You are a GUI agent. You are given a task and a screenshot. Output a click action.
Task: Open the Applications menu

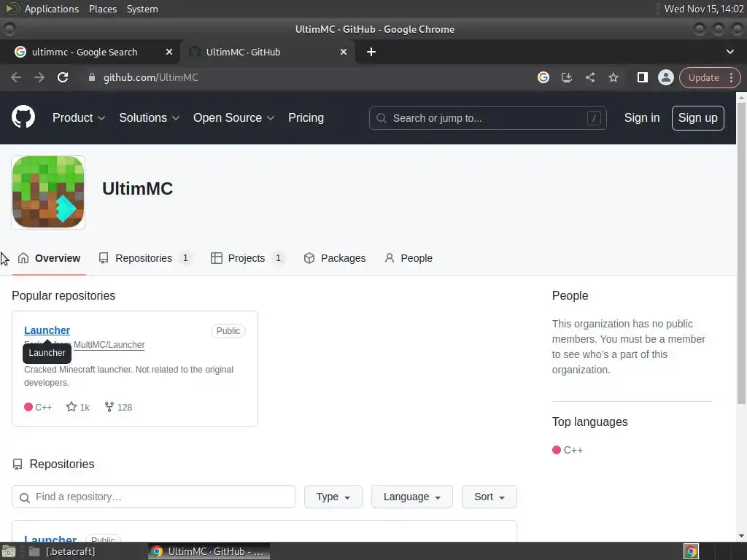(x=52, y=9)
